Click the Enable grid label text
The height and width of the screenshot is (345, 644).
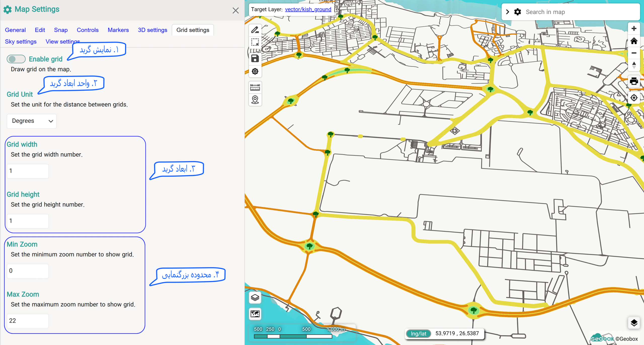coord(46,59)
